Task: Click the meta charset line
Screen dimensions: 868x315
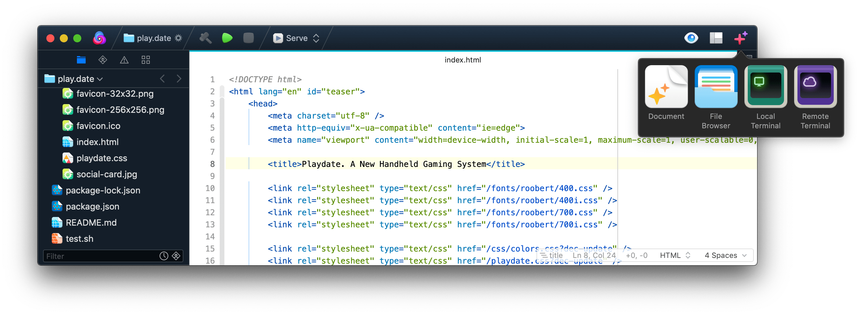Action: point(326,116)
